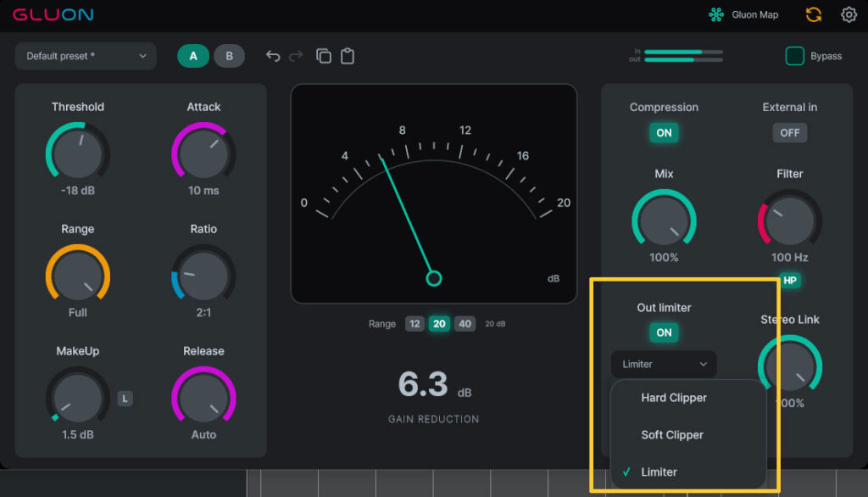Open the Default preset dropdown
868x497 pixels.
pyautogui.click(x=86, y=56)
